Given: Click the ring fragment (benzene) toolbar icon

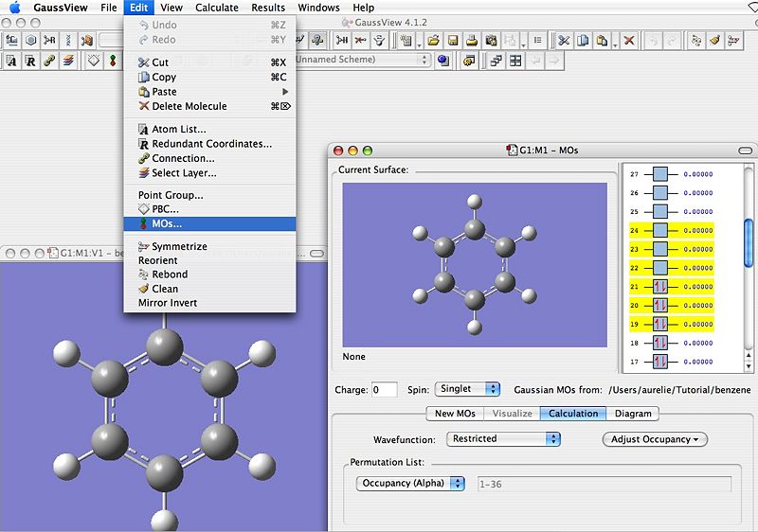Looking at the screenshot, I should (x=31, y=41).
